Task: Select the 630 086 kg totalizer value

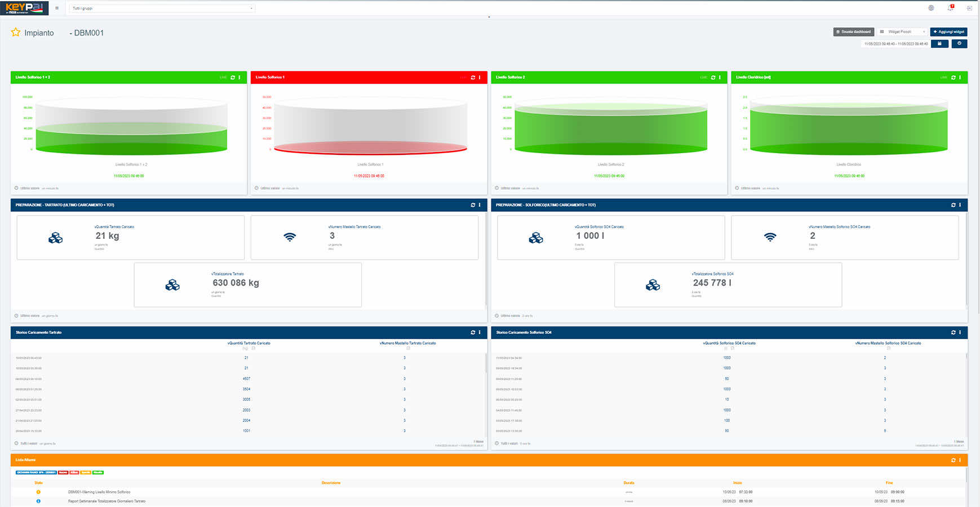Action: pos(236,283)
